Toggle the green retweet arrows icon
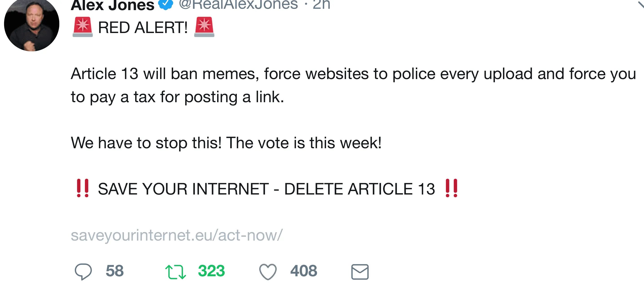Screen dimensions: 644x292 pos(176,272)
